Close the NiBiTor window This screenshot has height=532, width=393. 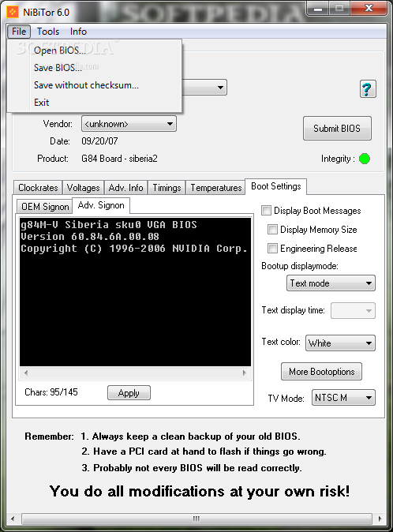[x=369, y=9]
